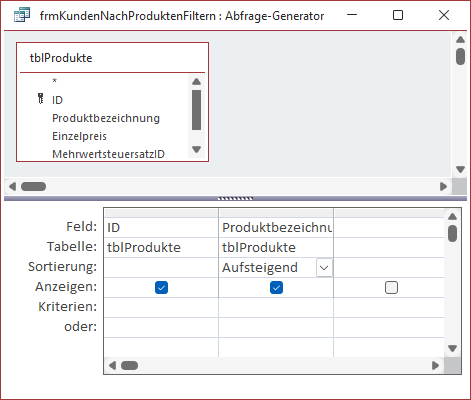Click Tabelle cell under Produktbezeichnung column

[x=276, y=247]
